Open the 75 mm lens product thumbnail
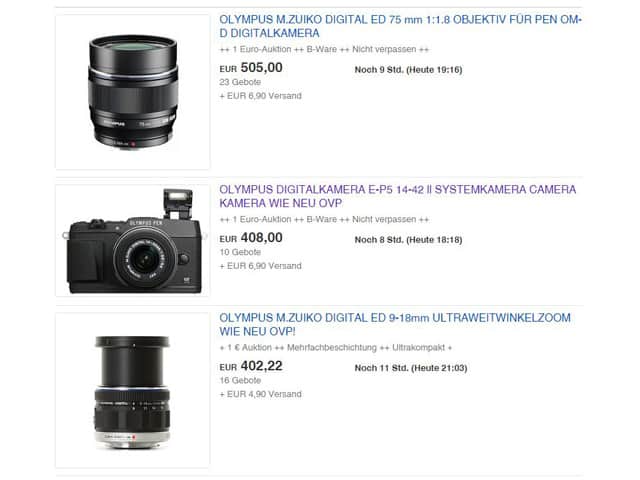Screen dimensions: 640x480 (x=133, y=92)
